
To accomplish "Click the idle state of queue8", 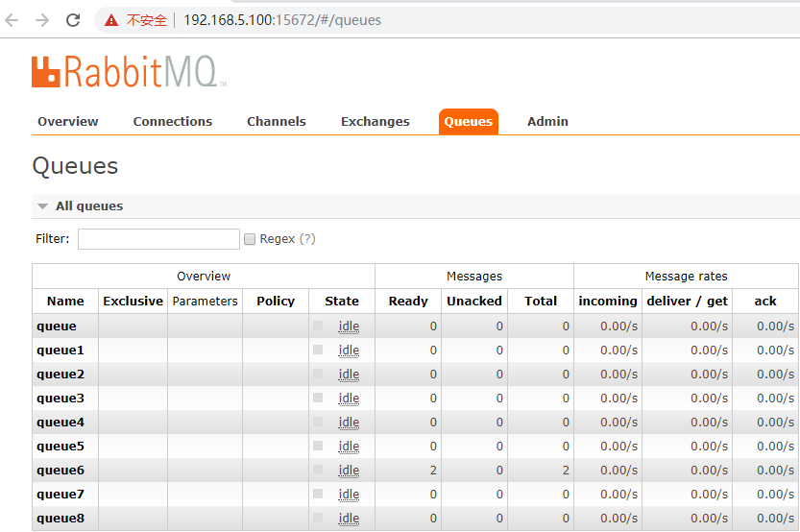I will pos(349,519).
